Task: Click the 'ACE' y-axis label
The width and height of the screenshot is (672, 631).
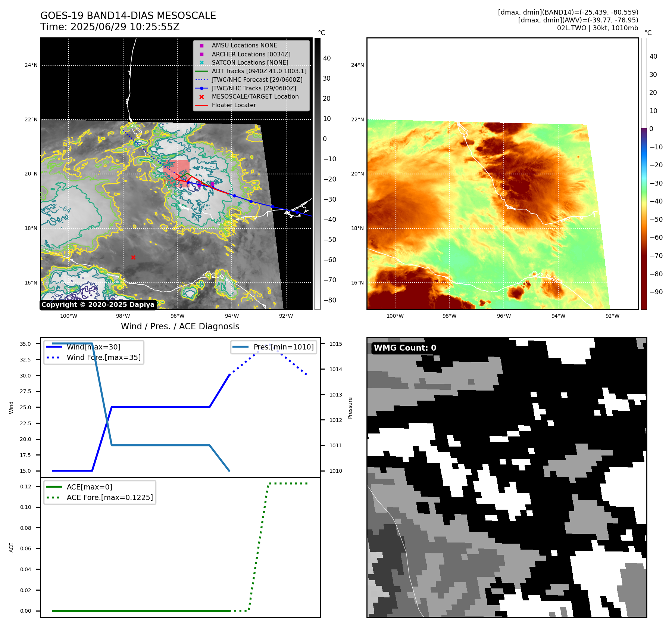Action: (11, 547)
